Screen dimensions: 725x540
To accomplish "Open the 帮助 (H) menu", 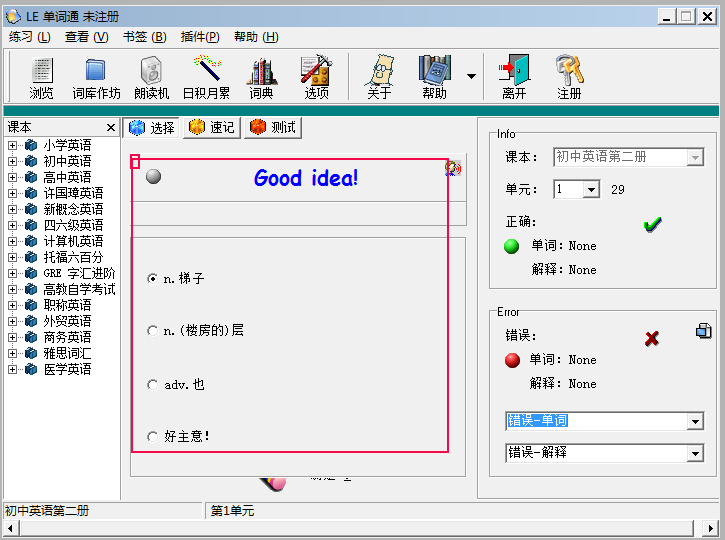I will coord(256,37).
